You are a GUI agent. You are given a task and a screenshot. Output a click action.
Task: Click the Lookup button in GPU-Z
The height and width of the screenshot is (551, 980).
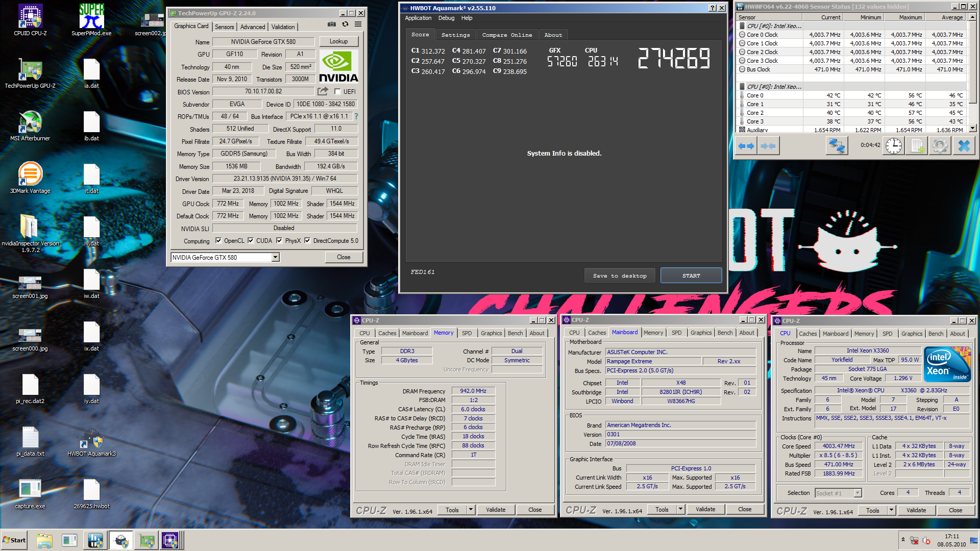pyautogui.click(x=338, y=41)
